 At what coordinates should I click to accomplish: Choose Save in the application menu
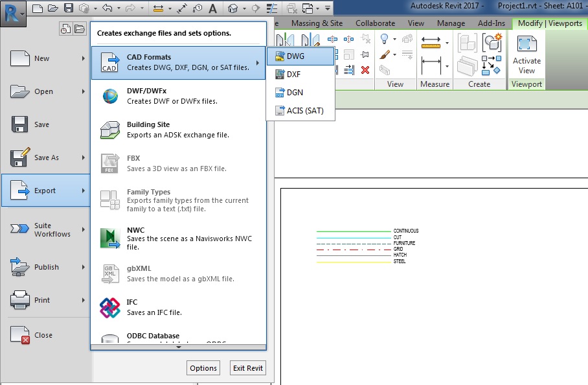[x=46, y=124]
